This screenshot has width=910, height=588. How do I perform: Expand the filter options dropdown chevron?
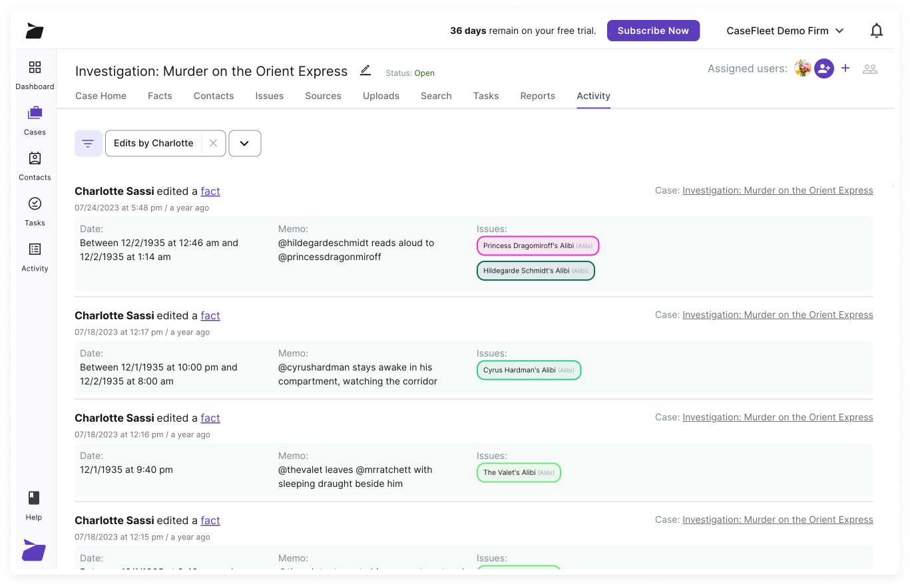(244, 143)
